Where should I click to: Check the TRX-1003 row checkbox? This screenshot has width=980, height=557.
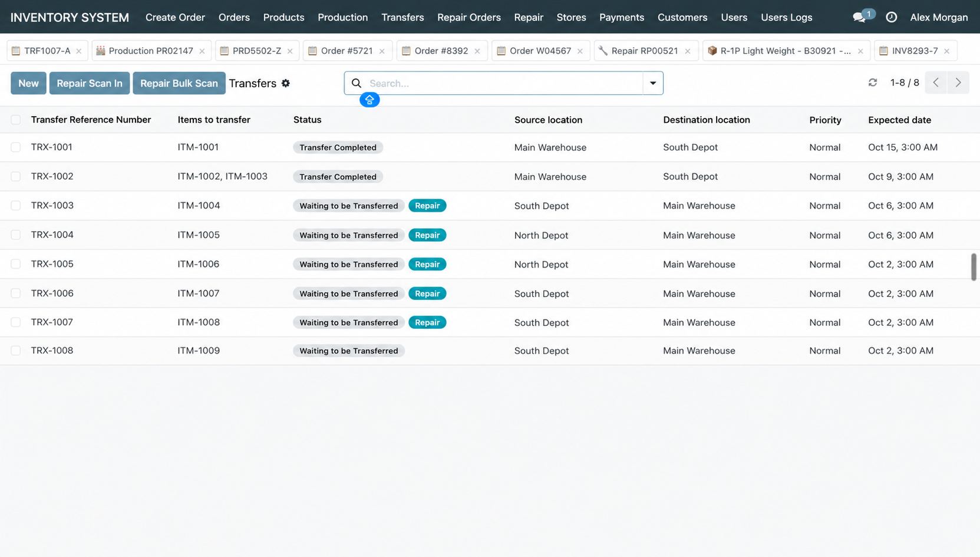click(16, 206)
